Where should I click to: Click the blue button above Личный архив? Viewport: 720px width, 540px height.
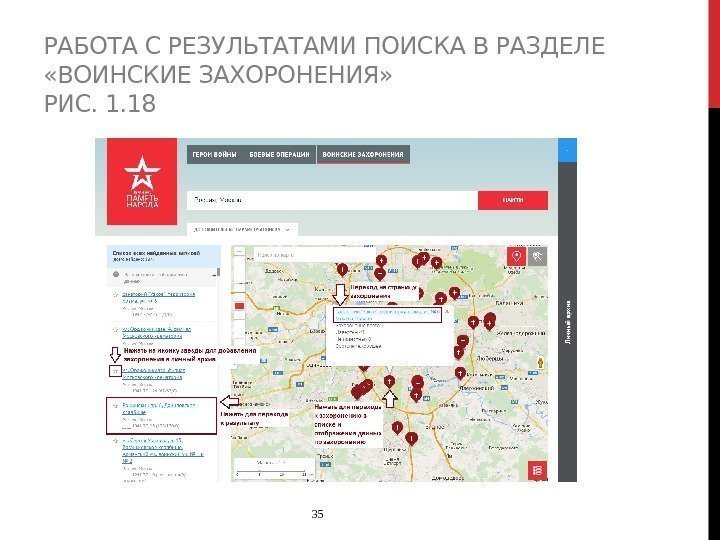click(x=567, y=150)
